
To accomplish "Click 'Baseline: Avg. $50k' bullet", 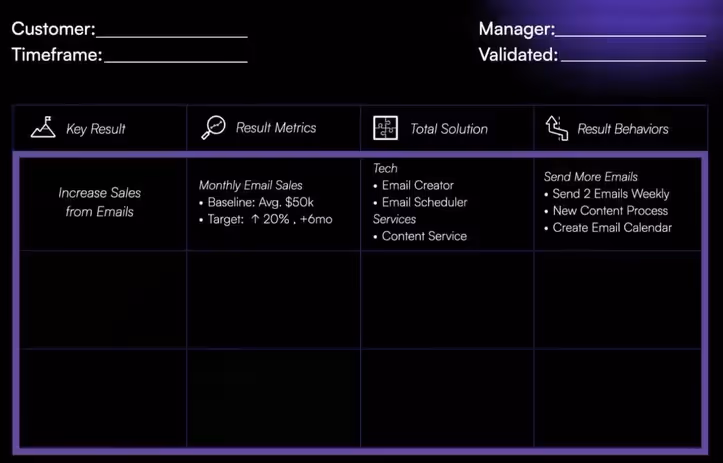I will [256, 202].
